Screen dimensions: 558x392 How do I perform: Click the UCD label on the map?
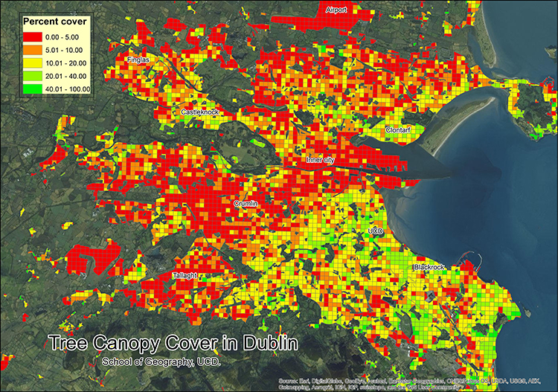point(376,232)
